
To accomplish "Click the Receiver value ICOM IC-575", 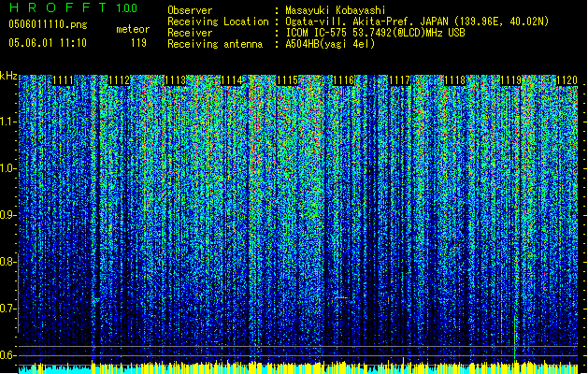I will (317, 33).
